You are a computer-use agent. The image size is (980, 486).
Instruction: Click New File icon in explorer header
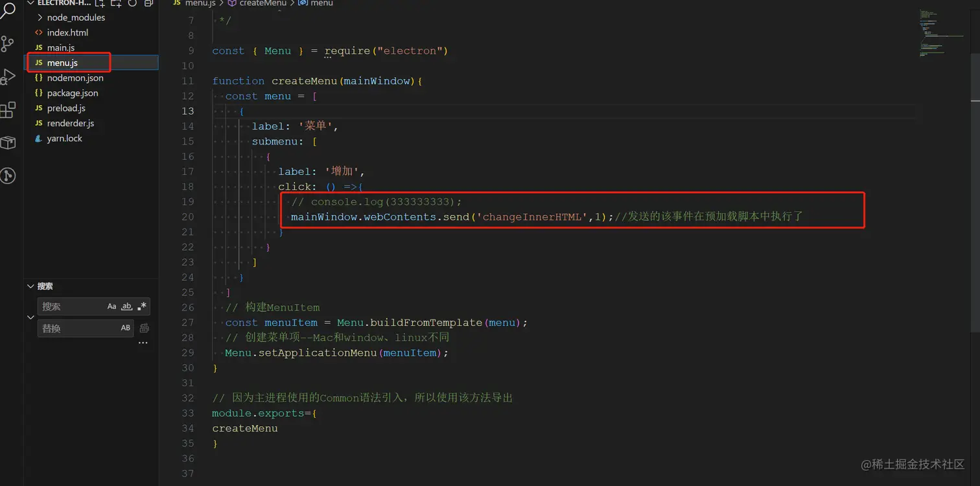[x=100, y=3]
